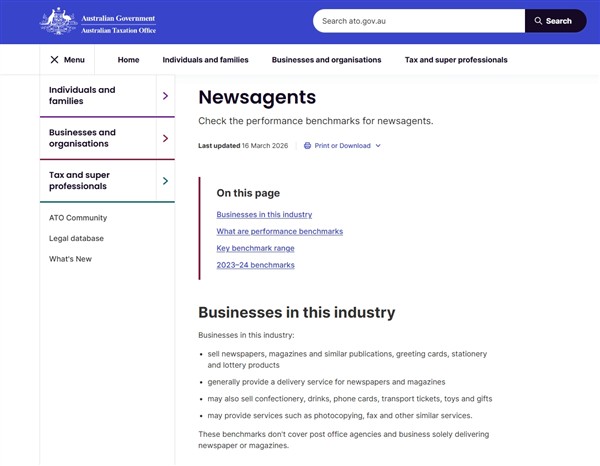Open Businesses and organisations top navigation item
This screenshot has width=600, height=466.
[326, 60]
